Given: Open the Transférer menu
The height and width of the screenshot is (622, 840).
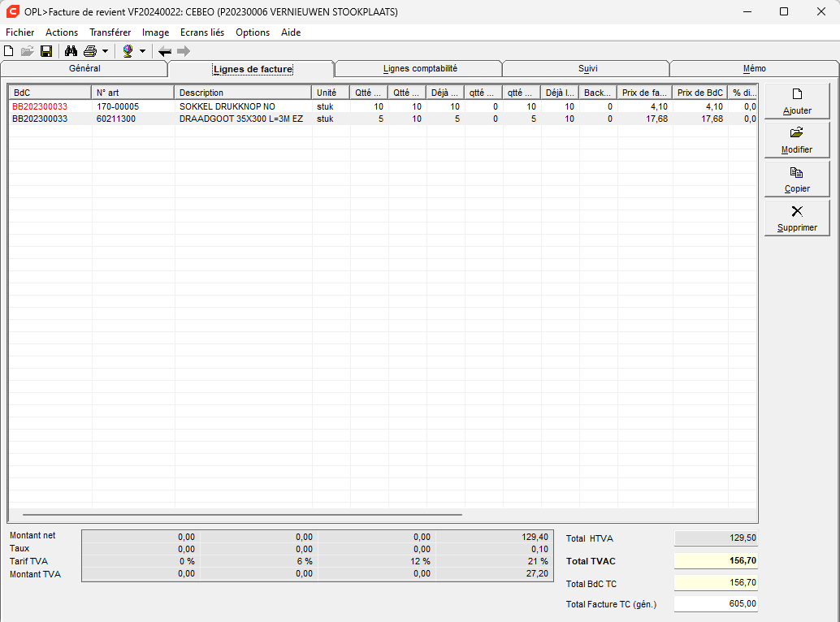Looking at the screenshot, I should tap(110, 32).
